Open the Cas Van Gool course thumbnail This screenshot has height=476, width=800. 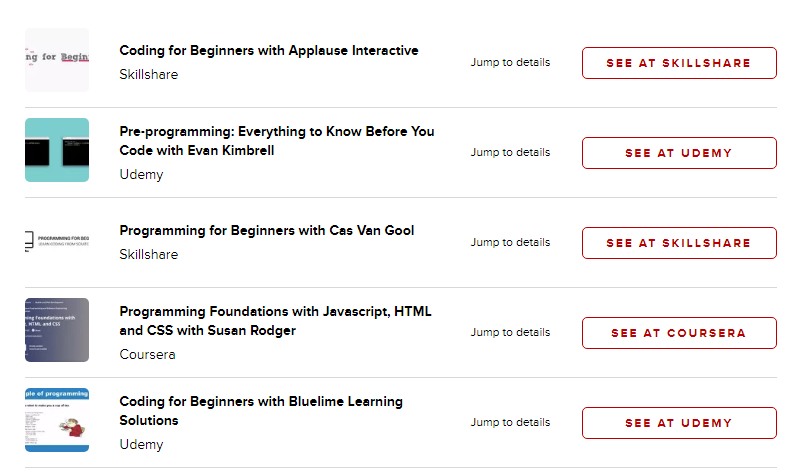tap(57, 240)
